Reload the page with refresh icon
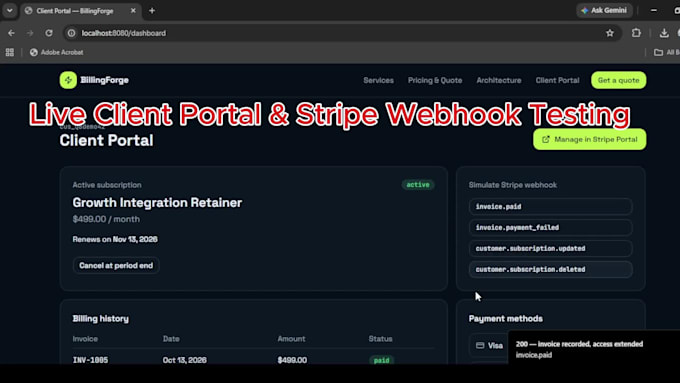 (49, 33)
